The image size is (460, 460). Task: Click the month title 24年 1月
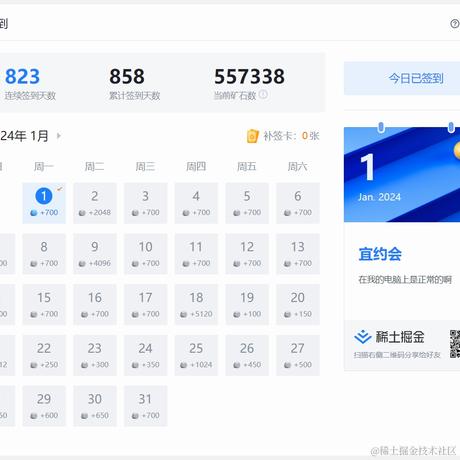24,136
